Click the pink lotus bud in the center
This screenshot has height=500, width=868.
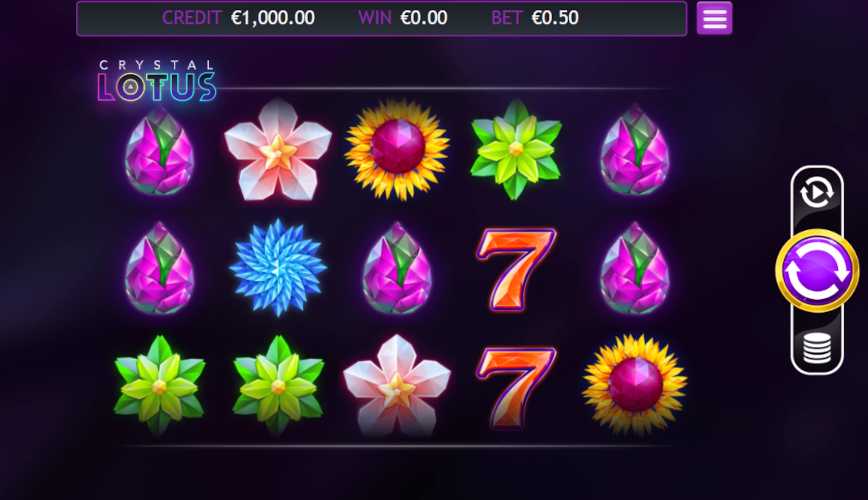[x=397, y=269]
